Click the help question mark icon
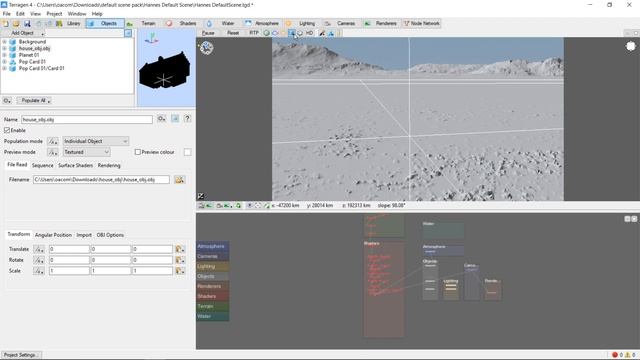Screen dimensions: 640x360 [x=187, y=119]
